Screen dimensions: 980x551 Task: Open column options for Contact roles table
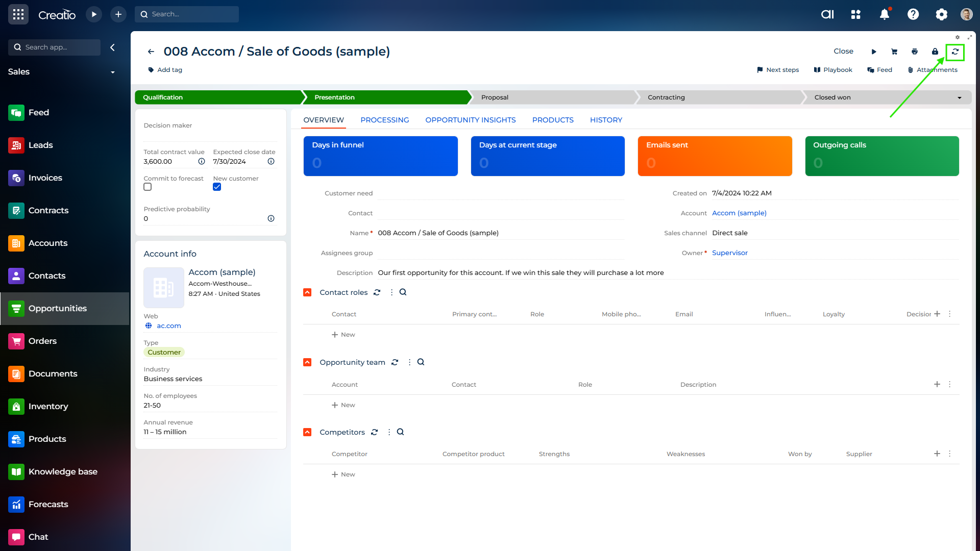[950, 314]
